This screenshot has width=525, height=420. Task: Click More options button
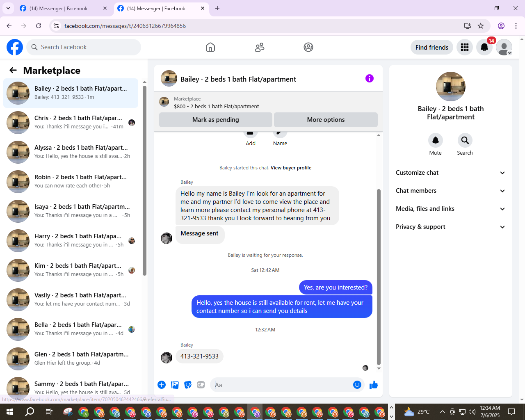pyautogui.click(x=326, y=120)
